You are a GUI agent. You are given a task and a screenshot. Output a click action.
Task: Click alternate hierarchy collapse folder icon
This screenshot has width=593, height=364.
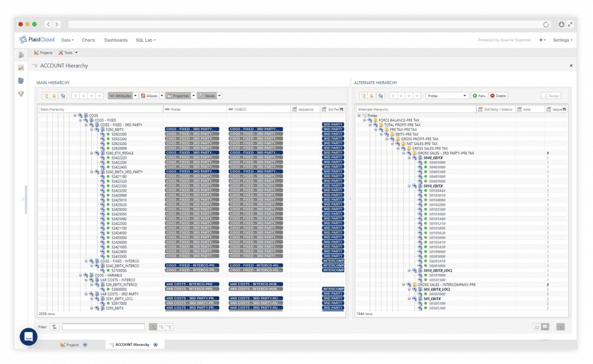372,96
